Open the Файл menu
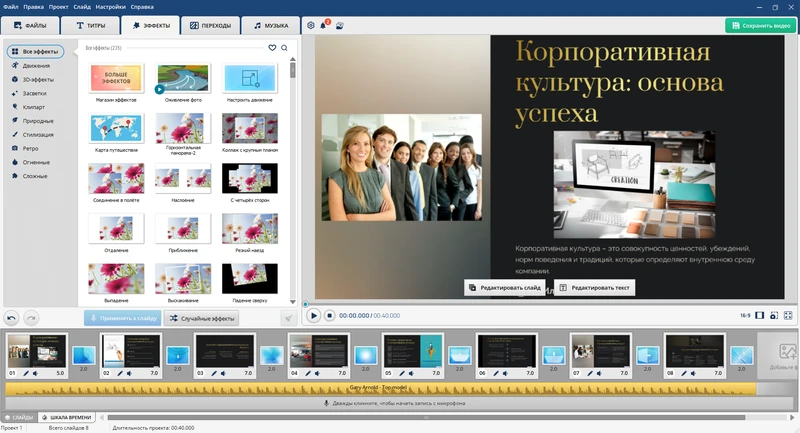This screenshot has width=800, height=433. click(10, 7)
